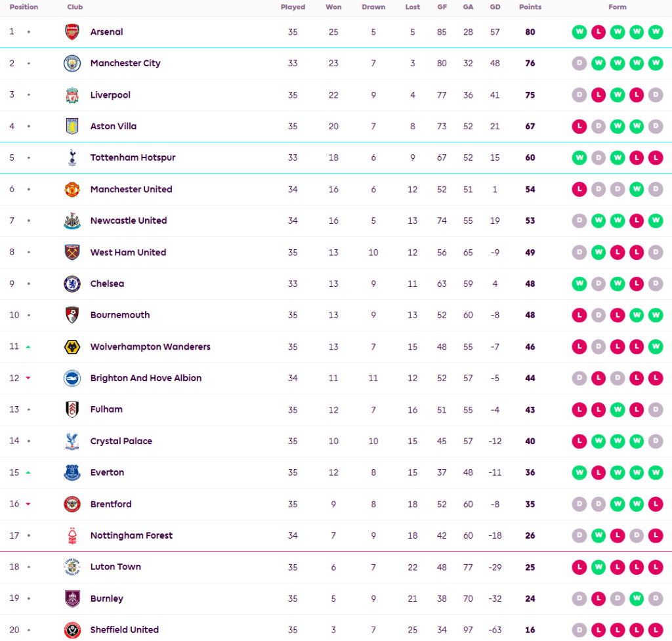Click the Chelsea club crest
This screenshot has height=641, width=672.
72,284
